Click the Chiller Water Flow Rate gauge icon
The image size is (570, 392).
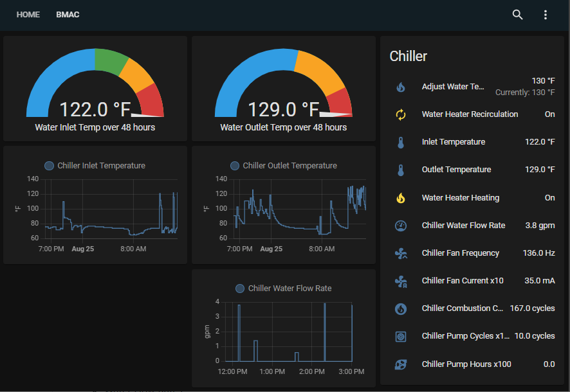click(401, 226)
